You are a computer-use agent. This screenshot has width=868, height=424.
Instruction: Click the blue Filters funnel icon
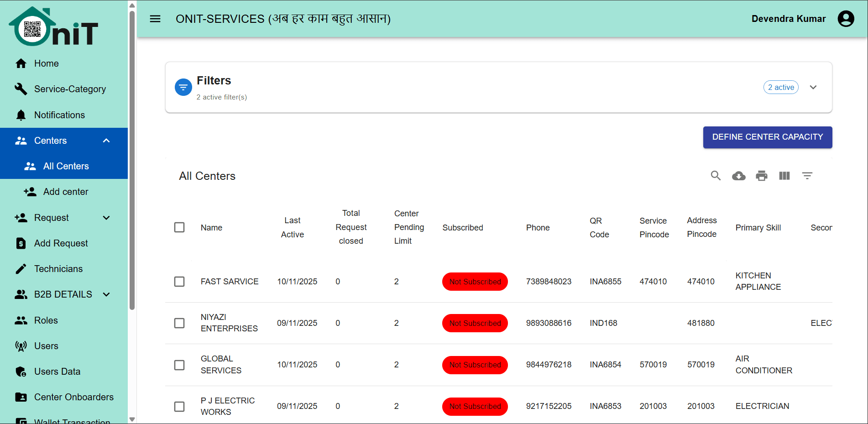tap(183, 87)
